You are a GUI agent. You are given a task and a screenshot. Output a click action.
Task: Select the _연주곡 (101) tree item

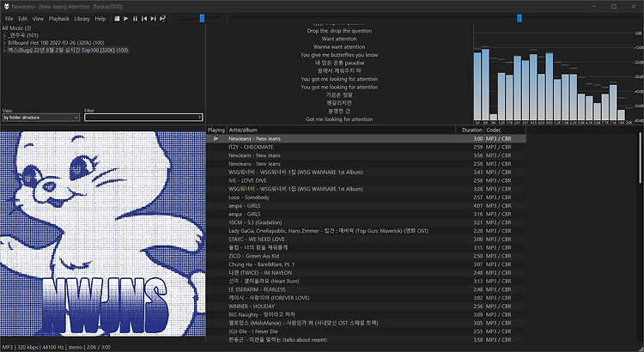tap(23, 35)
